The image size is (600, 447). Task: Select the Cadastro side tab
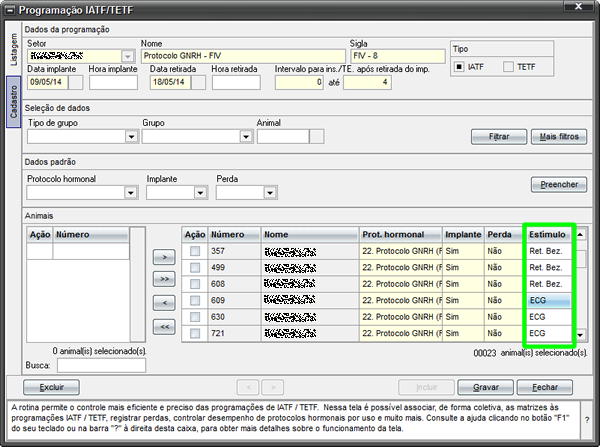pyautogui.click(x=14, y=102)
